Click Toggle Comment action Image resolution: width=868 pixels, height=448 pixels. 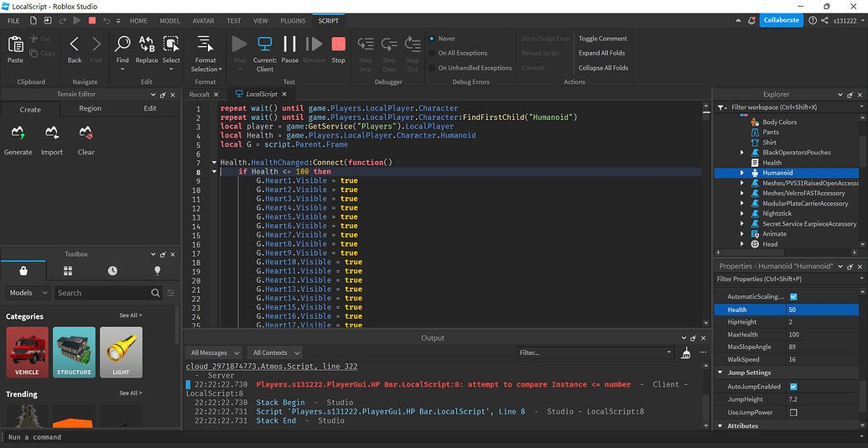click(603, 39)
